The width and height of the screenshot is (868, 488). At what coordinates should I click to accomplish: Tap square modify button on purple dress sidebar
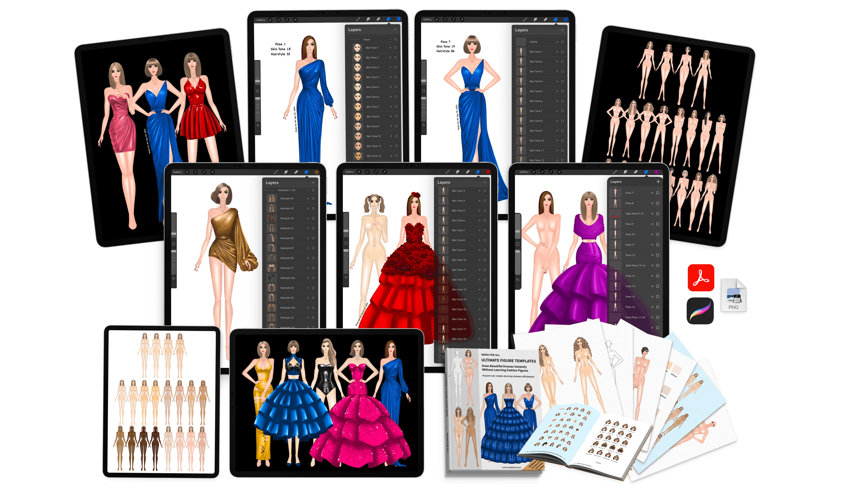518,244
